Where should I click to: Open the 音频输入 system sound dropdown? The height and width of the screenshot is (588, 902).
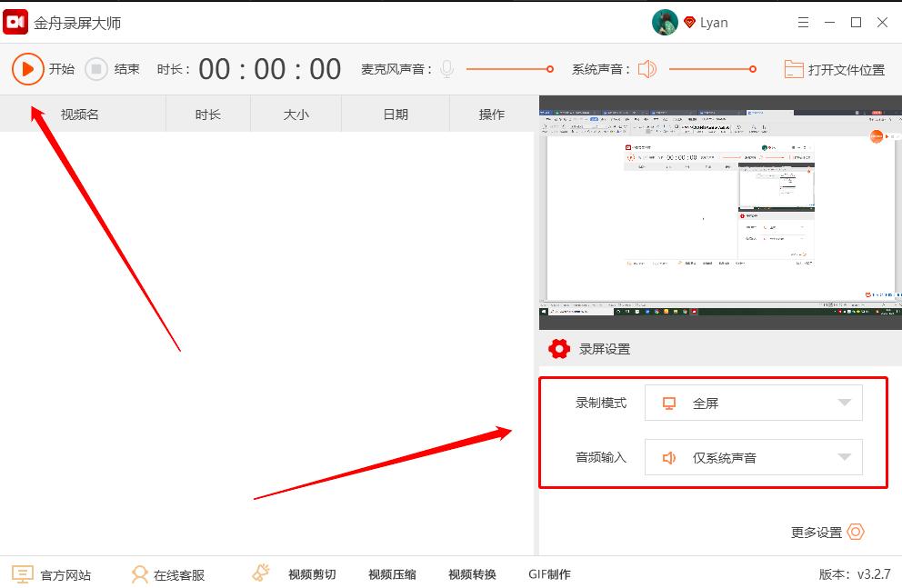(754, 457)
